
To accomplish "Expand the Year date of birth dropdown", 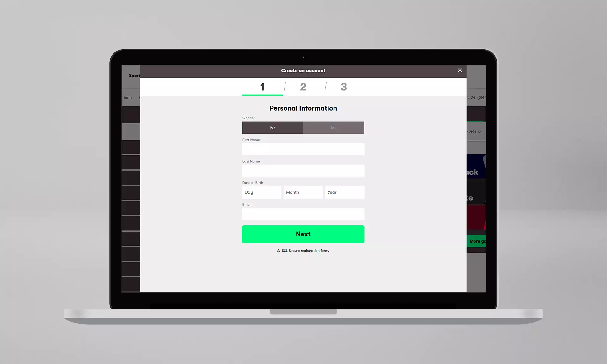I will tap(345, 192).
